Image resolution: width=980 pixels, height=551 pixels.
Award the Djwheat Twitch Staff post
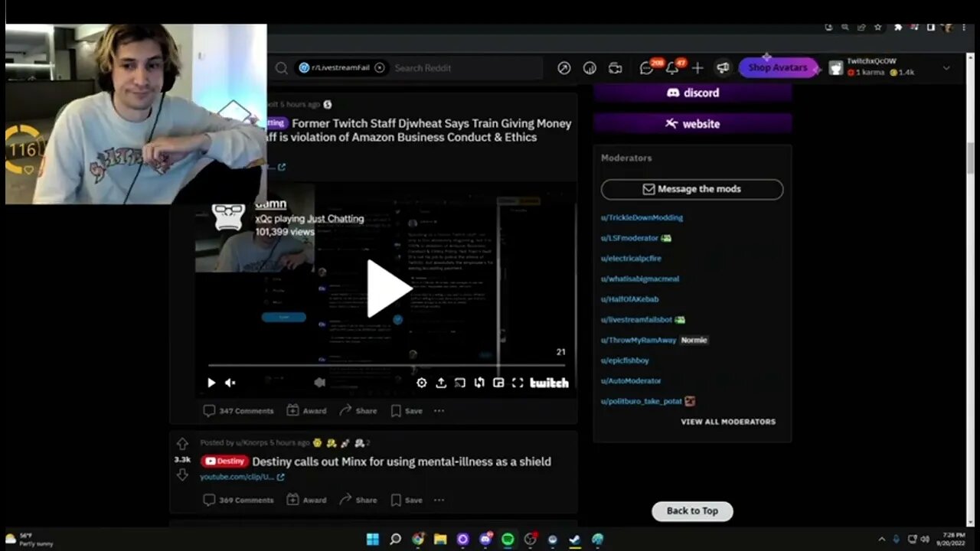pos(306,411)
